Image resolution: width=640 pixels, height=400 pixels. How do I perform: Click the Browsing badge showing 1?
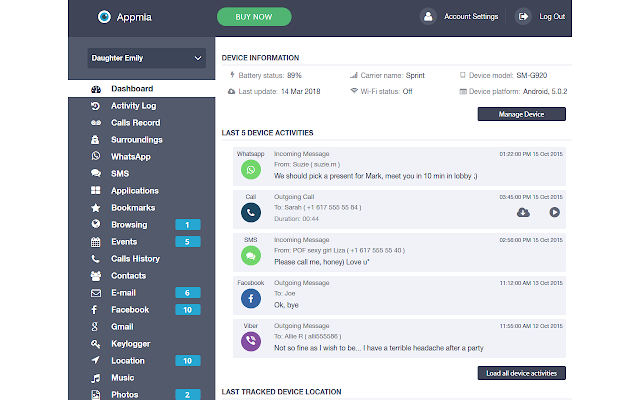click(188, 225)
